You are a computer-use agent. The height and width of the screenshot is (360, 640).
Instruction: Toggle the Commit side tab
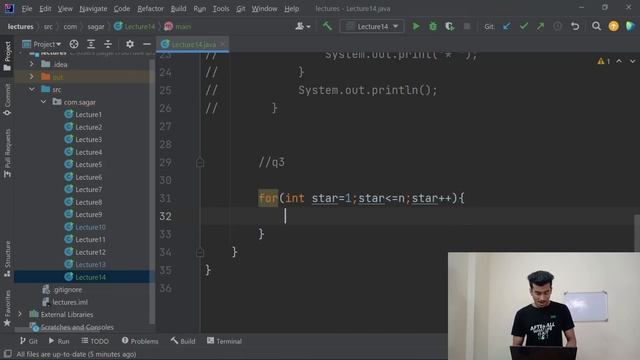pos(7,100)
